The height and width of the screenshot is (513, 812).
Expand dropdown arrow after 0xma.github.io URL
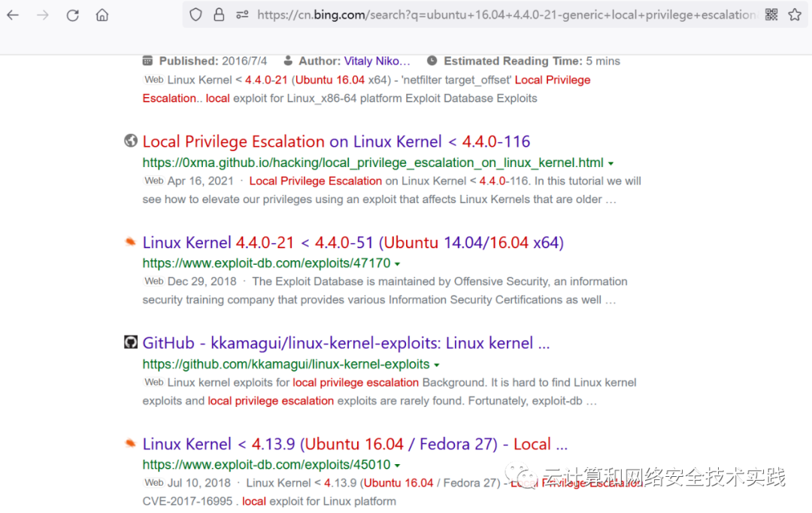[611, 163]
